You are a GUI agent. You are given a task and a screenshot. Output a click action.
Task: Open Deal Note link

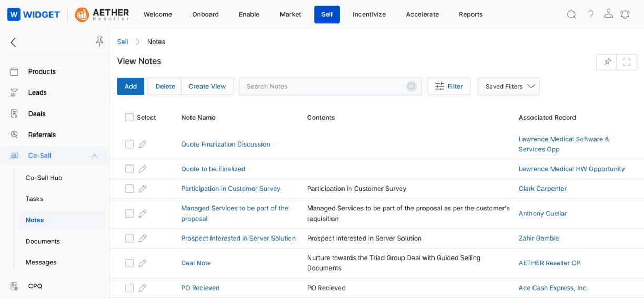(x=196, y=263)
